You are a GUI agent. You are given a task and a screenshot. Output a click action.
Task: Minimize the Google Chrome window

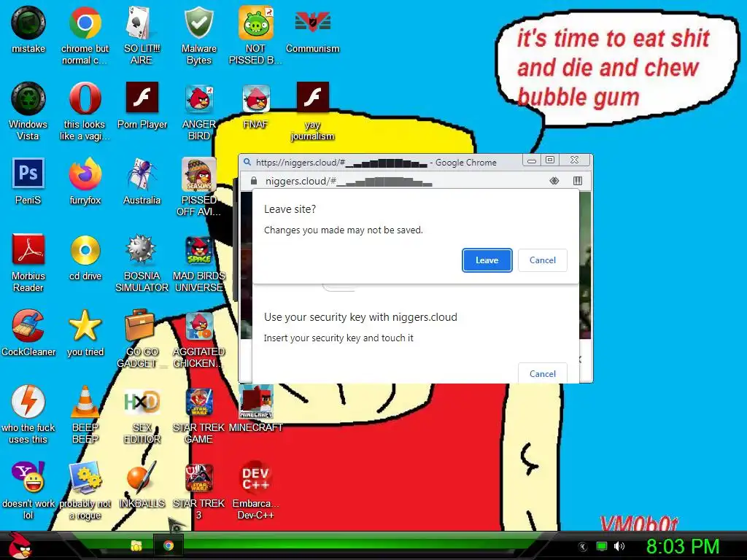click(532, 160)
